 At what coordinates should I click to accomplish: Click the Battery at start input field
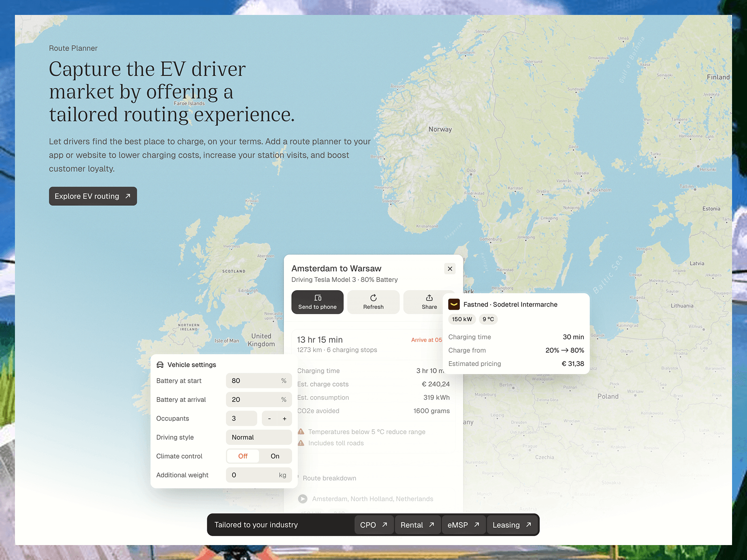coord(259,381)
